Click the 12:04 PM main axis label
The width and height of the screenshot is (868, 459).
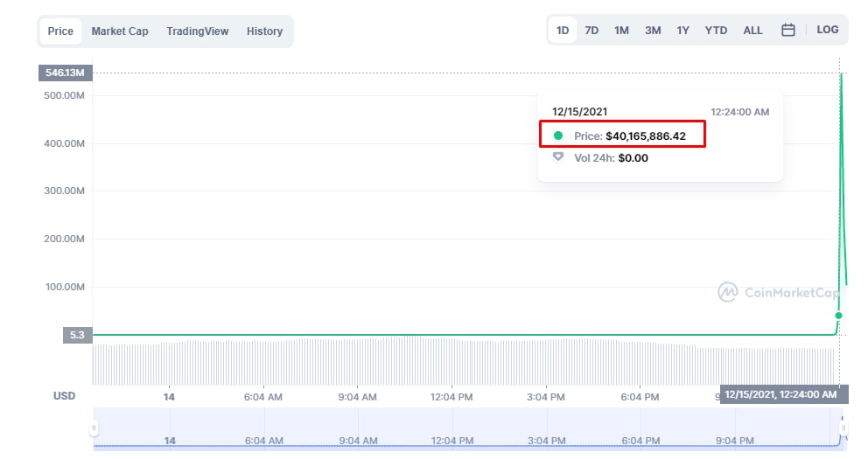point(451,397)
